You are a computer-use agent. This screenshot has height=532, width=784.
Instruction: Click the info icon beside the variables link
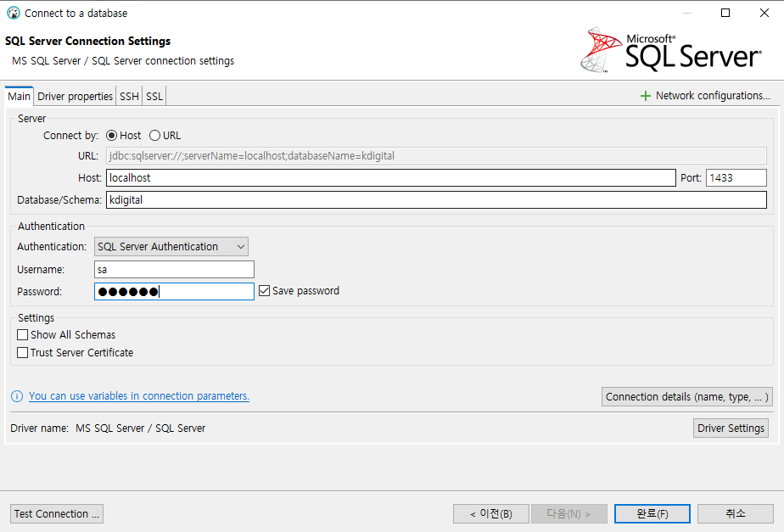(17, 396)
